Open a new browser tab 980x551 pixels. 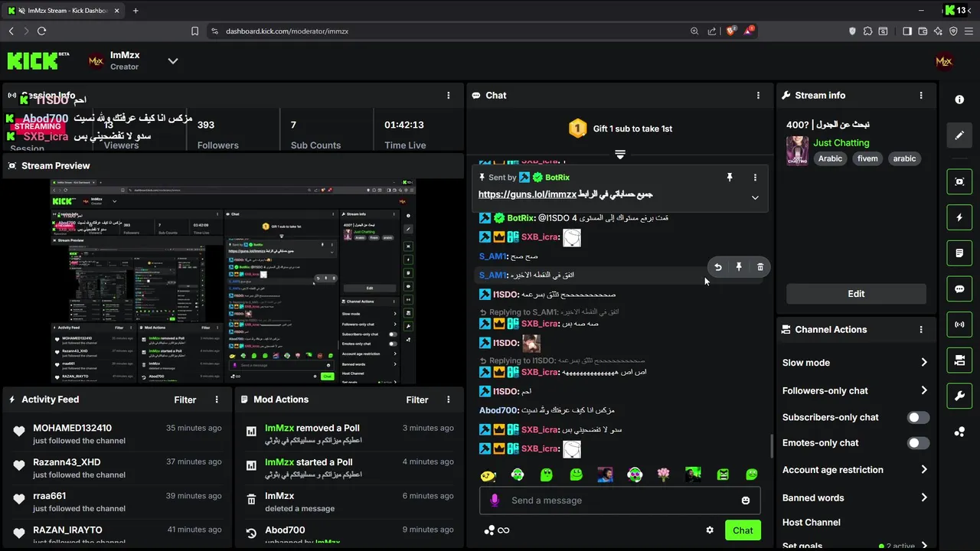pos(136,11)
